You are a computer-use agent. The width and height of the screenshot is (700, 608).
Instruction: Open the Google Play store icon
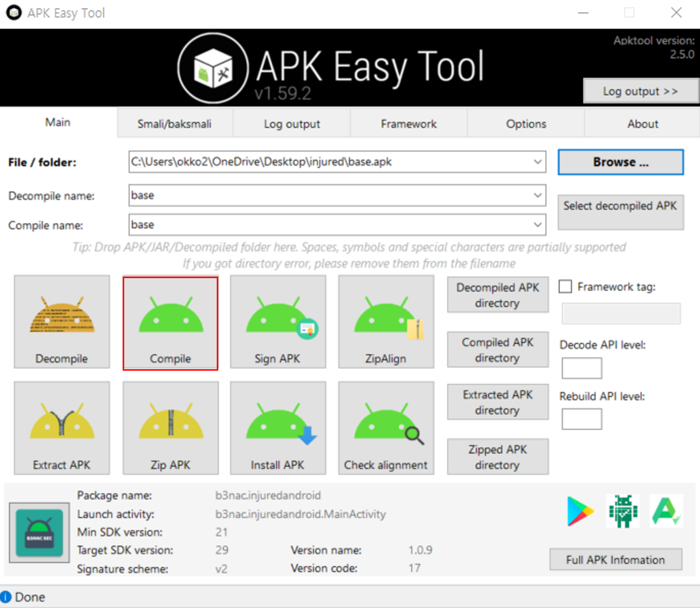pos(579,511)
